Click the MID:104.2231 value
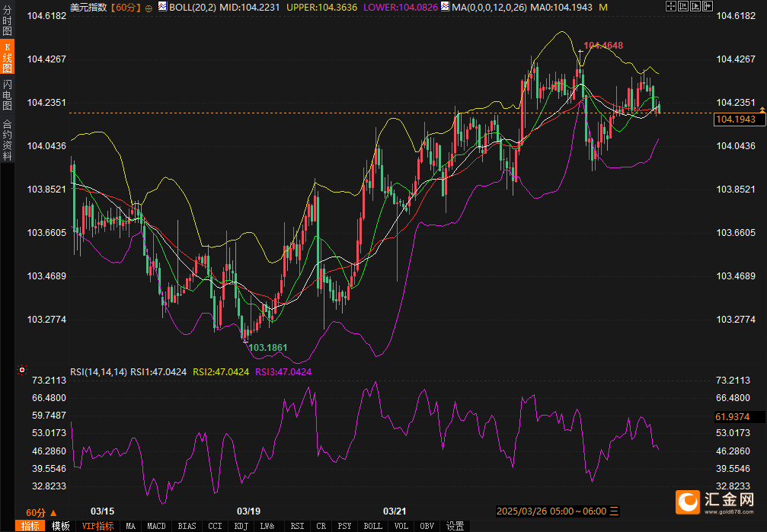The width and height of the screenshot is (767, 532). point(250,8)
